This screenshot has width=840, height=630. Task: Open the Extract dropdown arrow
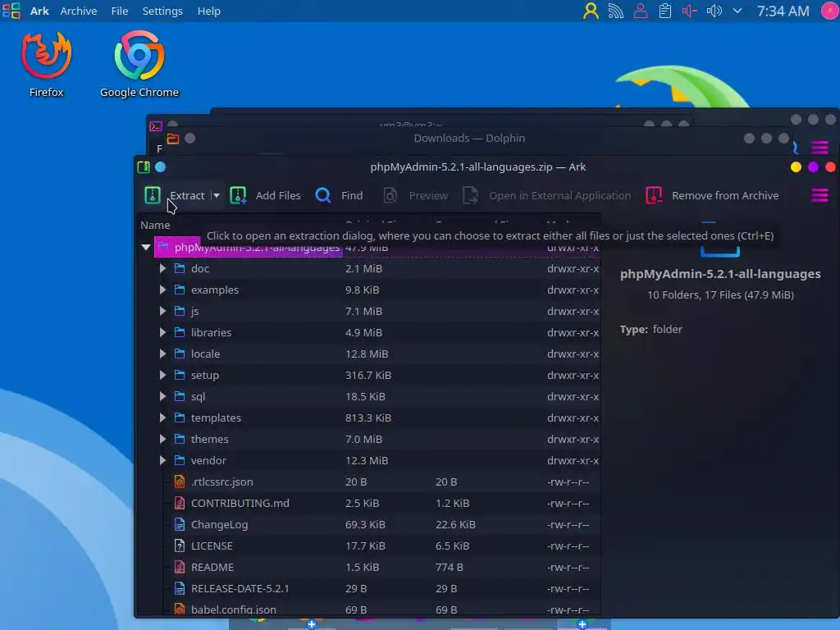216,195
